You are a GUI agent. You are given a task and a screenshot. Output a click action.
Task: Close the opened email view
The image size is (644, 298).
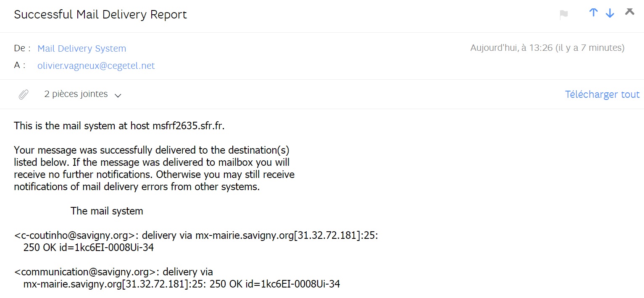pos(629,12)
